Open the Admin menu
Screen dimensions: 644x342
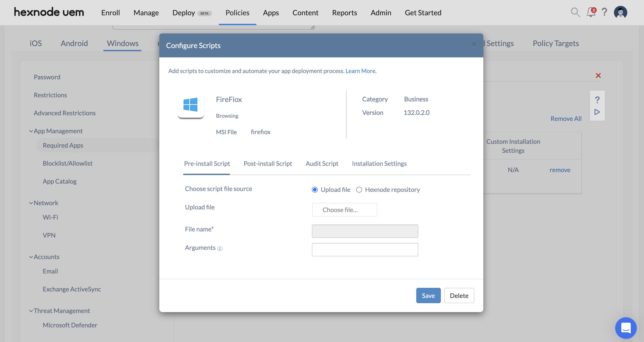(381, 13)
